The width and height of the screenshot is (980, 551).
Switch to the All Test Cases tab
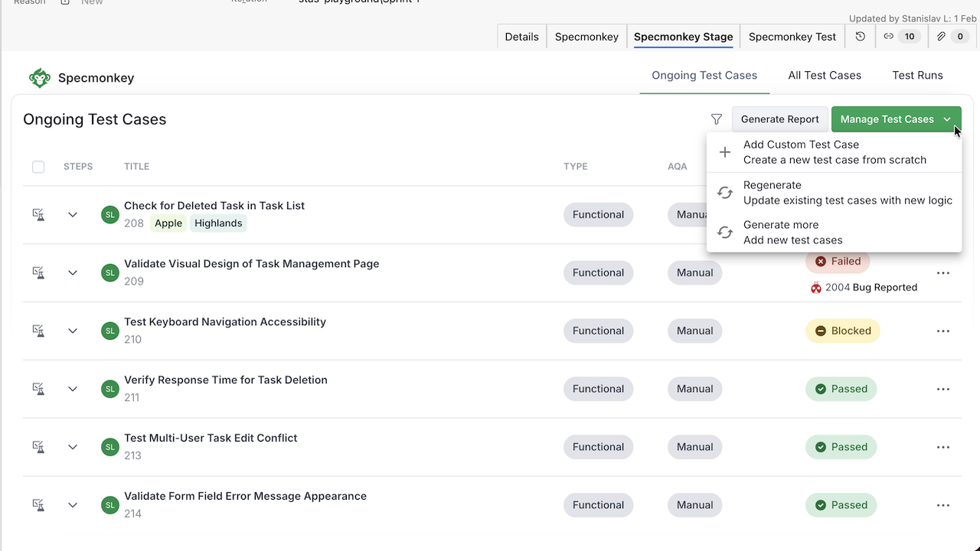(x=825, y=76)
